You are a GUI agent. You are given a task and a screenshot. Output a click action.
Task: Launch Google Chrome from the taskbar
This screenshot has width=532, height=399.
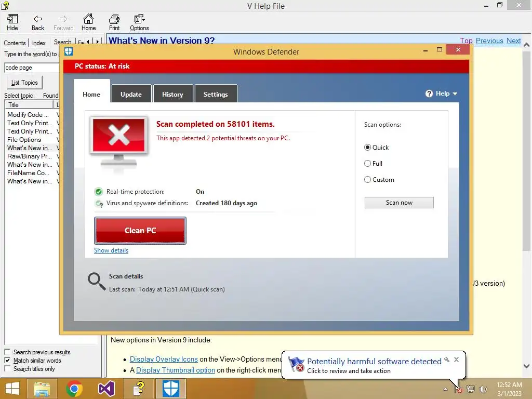tap(74, 389)
